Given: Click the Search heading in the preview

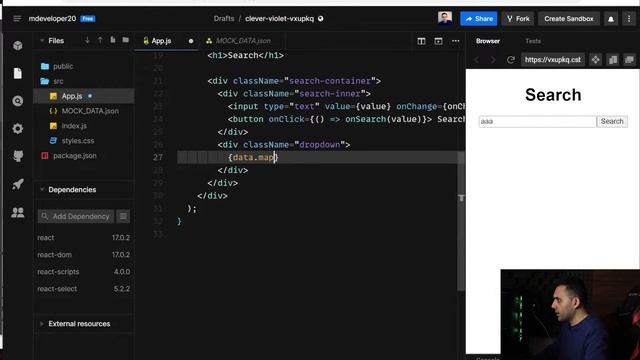Looking at the screenshot, I should tap(553, 95).
